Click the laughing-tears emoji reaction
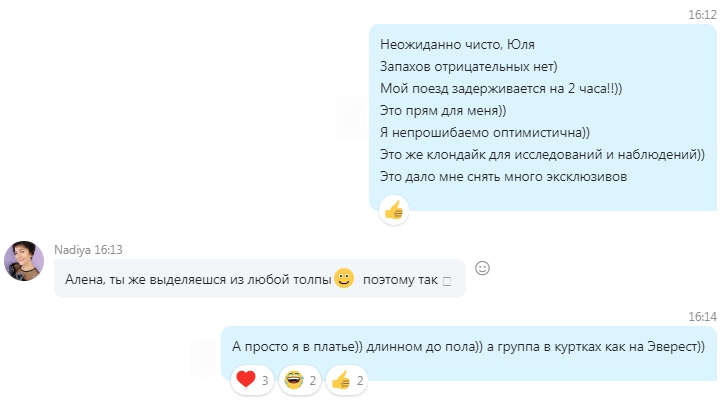724x407 pixels. pos(300,380)
